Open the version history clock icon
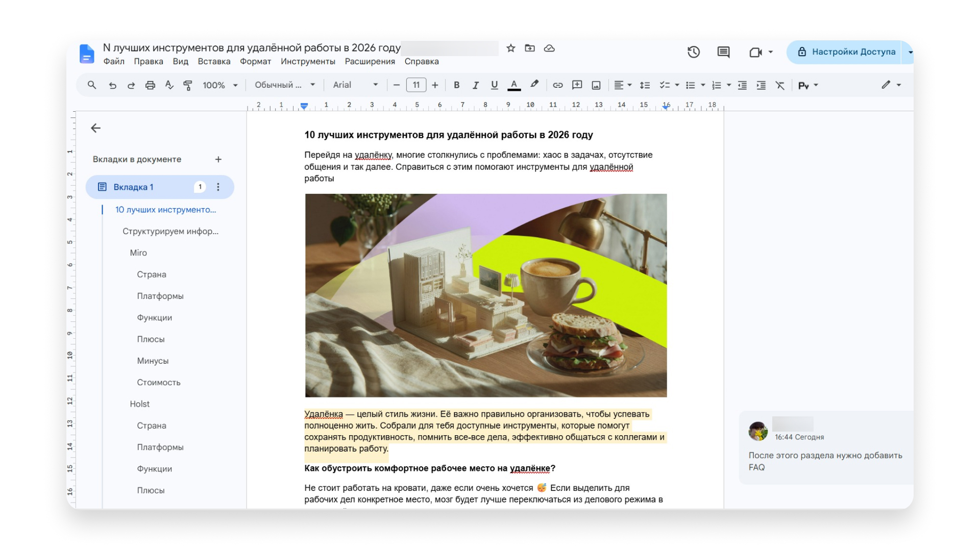Image resolution: width=980 pixels, height=551 pixels. (693, 52)
